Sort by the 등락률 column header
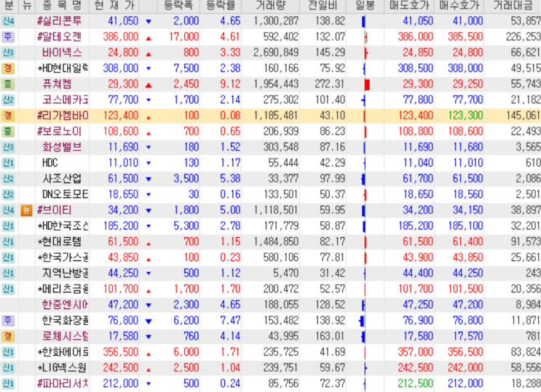541x392 pixels. pyautogui.click(x=221, y=6)
